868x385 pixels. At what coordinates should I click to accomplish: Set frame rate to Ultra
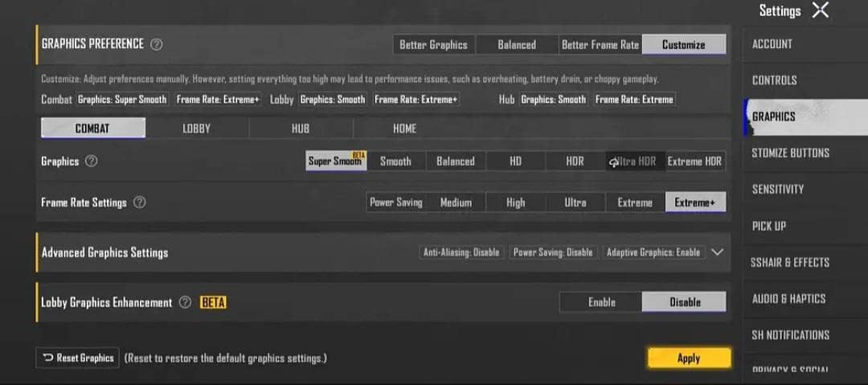575,203
